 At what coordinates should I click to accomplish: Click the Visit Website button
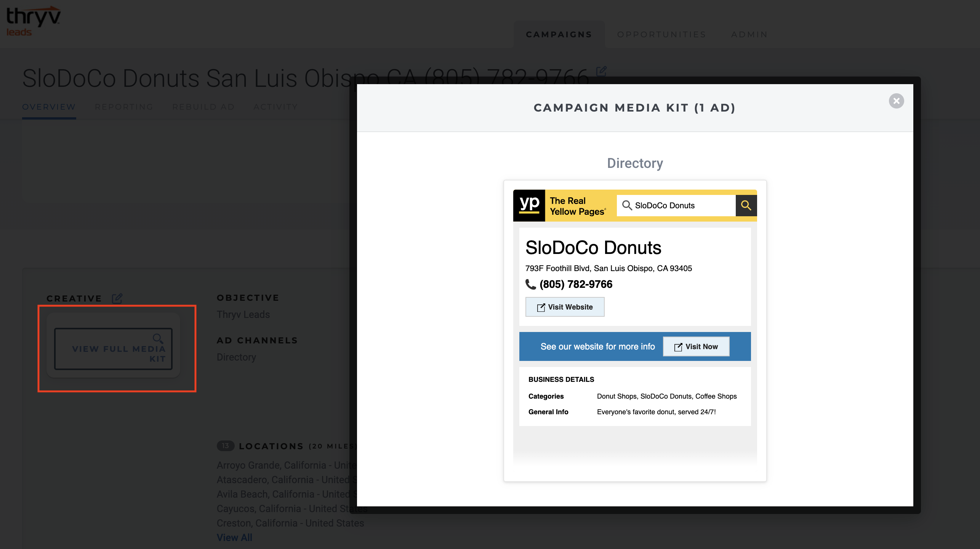[x=565, y=307]
